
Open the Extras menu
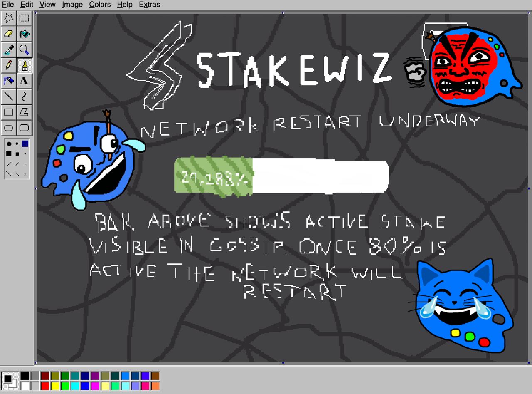[x=150, y=5]
